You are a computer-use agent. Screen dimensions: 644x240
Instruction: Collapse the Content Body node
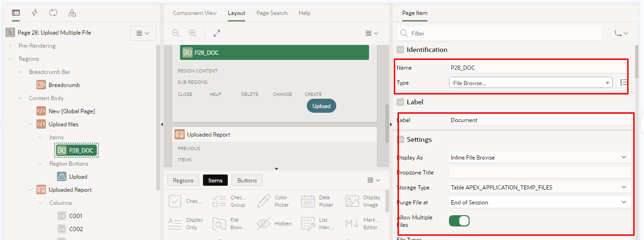pos(21,98)
